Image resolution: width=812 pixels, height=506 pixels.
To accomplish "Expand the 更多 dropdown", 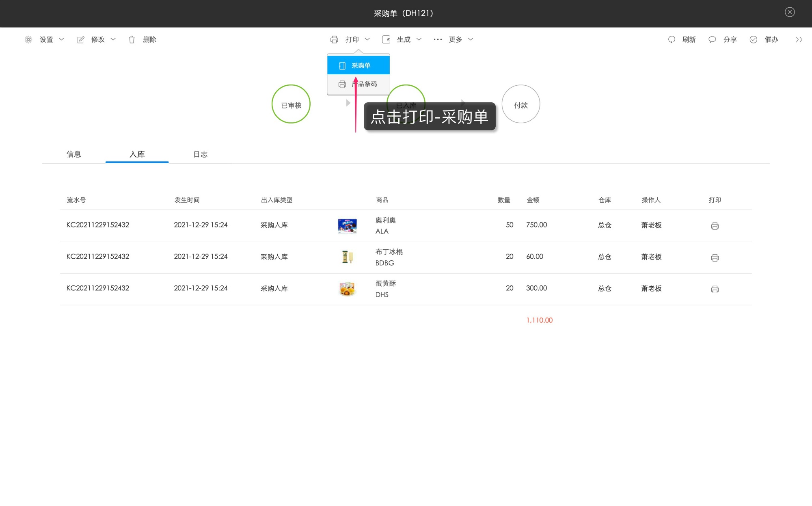I will pos(455,39).
